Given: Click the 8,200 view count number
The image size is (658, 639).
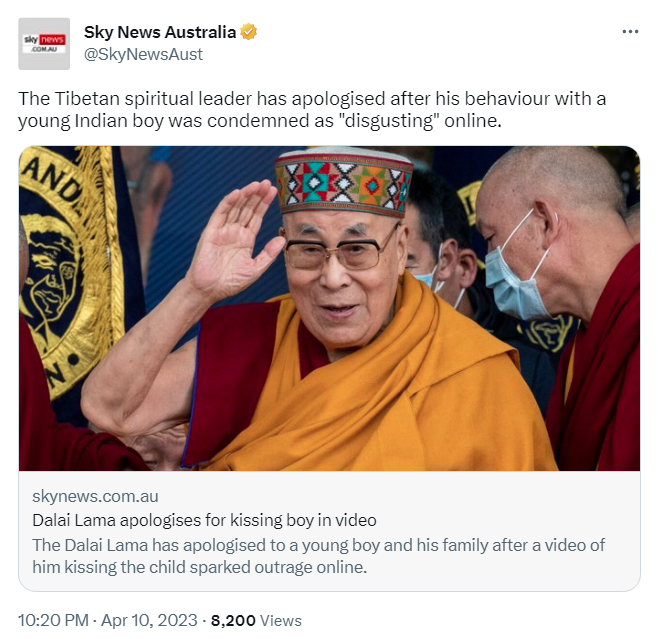Looking at the screenshot, I should (x=233, y=621).
